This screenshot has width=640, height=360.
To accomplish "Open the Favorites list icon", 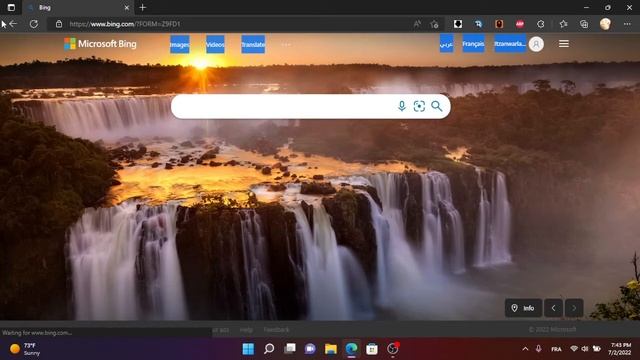I will 564,24.
